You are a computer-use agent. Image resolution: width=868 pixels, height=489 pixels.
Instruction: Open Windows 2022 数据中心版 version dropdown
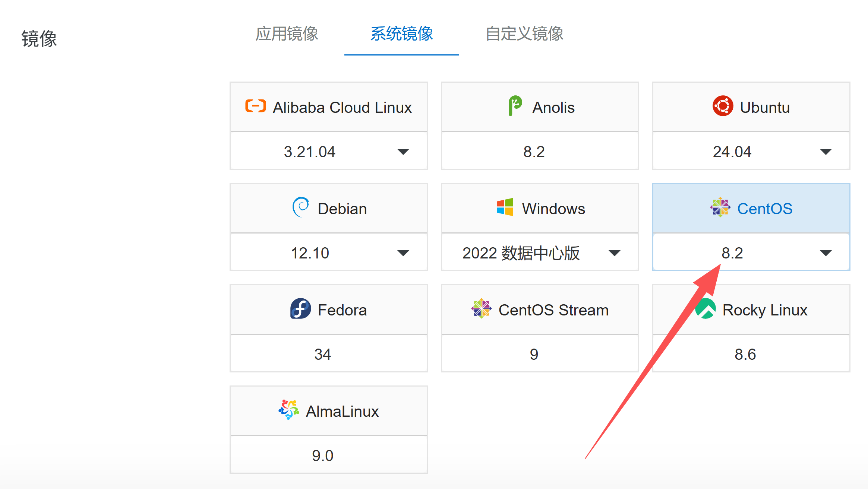tap(614, 253)
